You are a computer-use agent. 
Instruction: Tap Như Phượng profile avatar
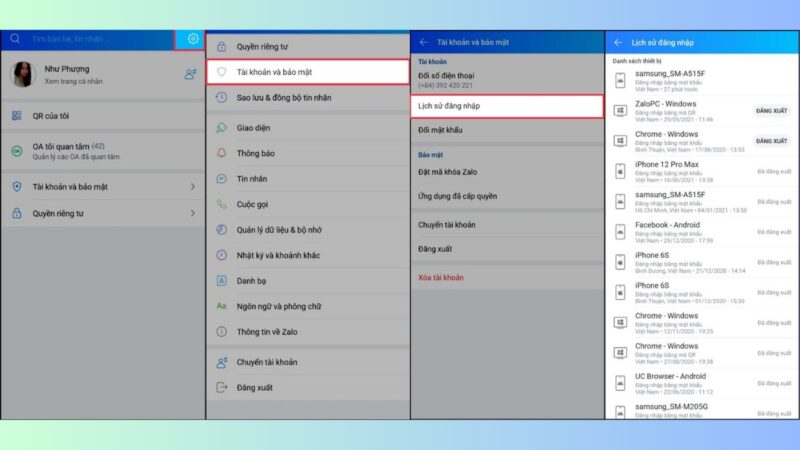coord(22,74)
